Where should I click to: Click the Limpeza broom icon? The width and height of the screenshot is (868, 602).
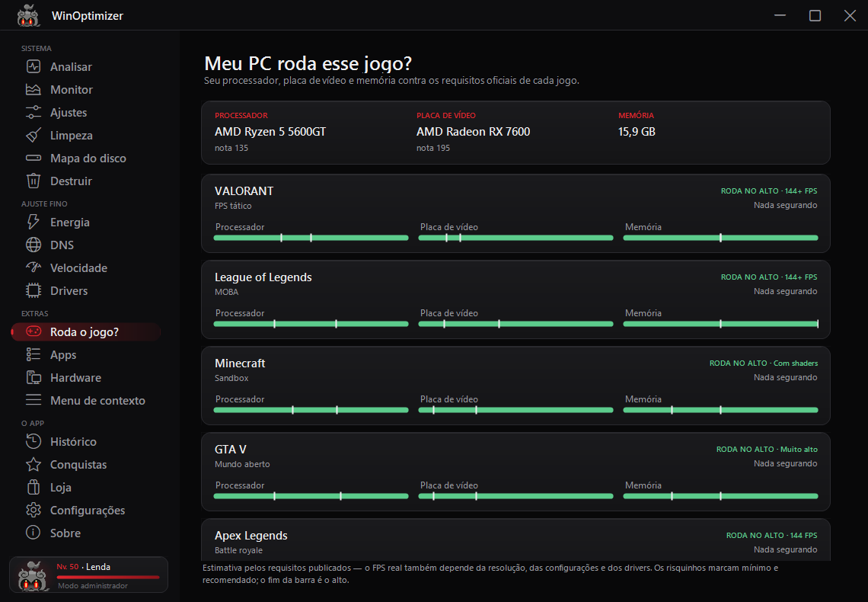pos(34,135)
